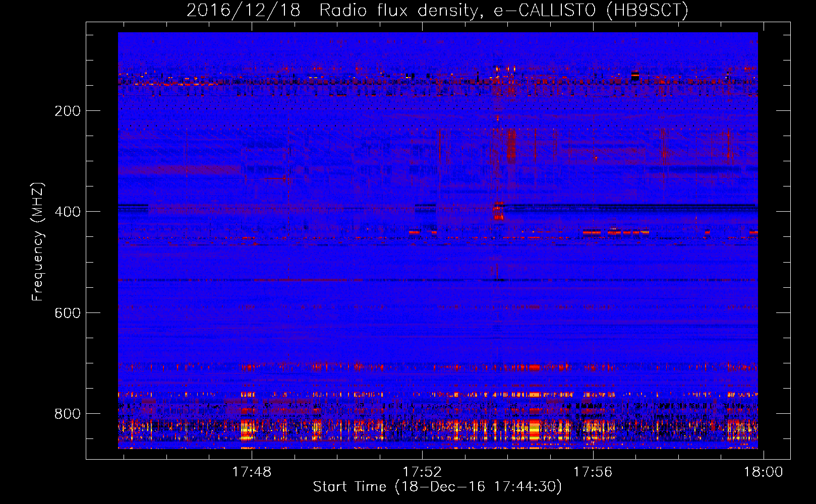816x504 pixels.
Task: Click the plot title 'Radio flux density, e-CALLISTO (HB9SCT)'
Action: [x=504, y=10]
